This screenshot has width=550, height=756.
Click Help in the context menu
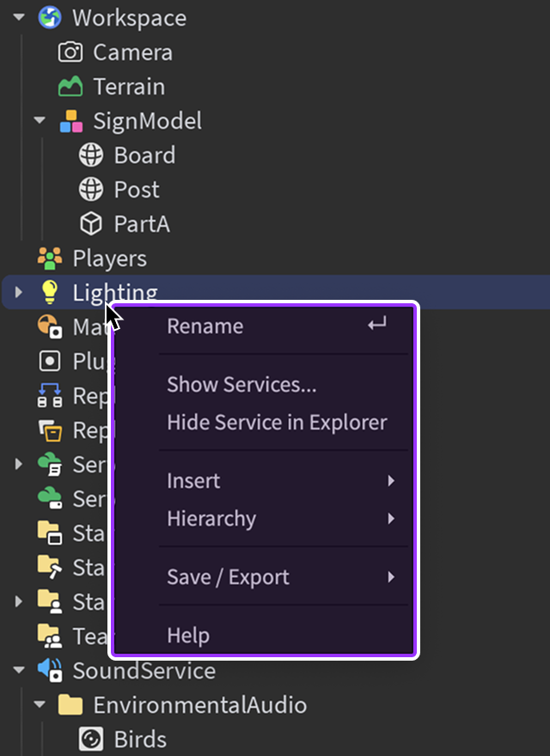click(263, 635)
